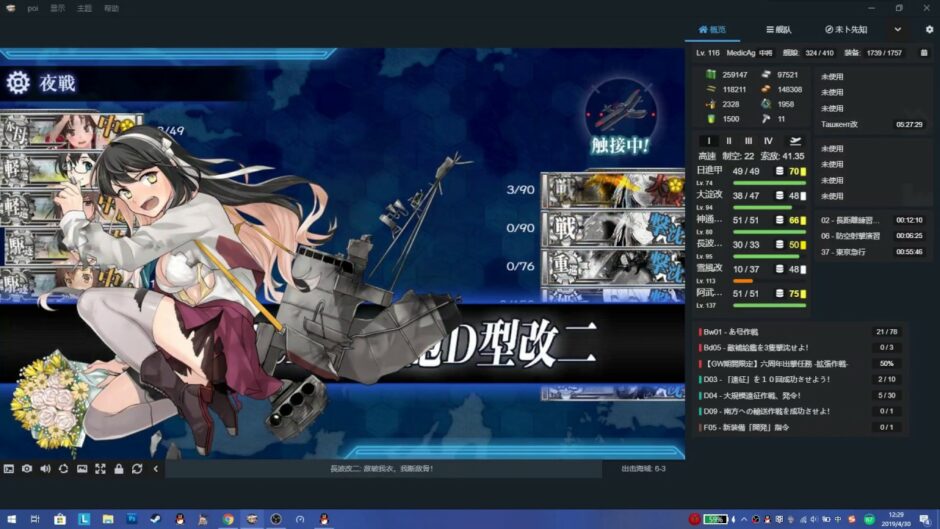
Task: Switch to the 艦队 fleet tab
Action: tap(779, 29)
